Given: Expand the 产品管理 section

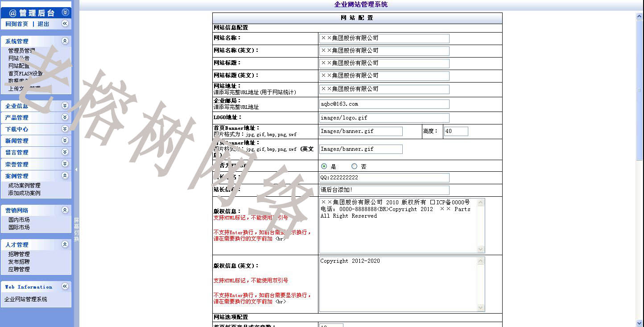Looking at the screenshot, I should (65, 117).
